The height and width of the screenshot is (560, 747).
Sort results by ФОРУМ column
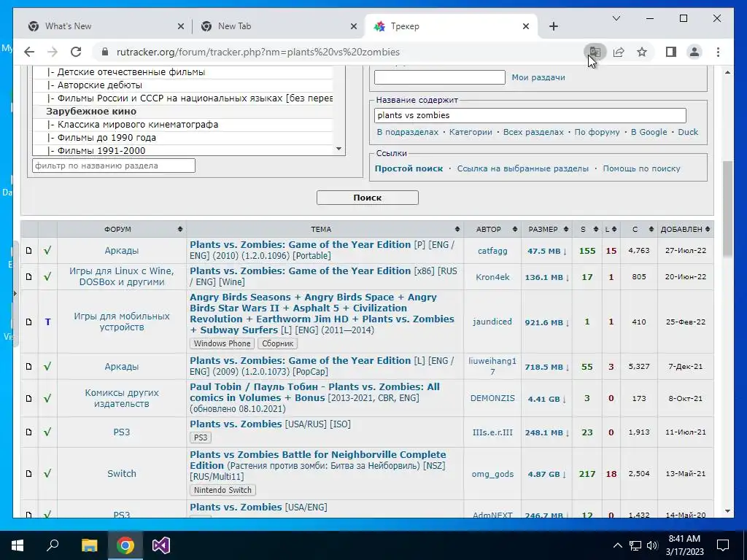[x=122, y=229]
